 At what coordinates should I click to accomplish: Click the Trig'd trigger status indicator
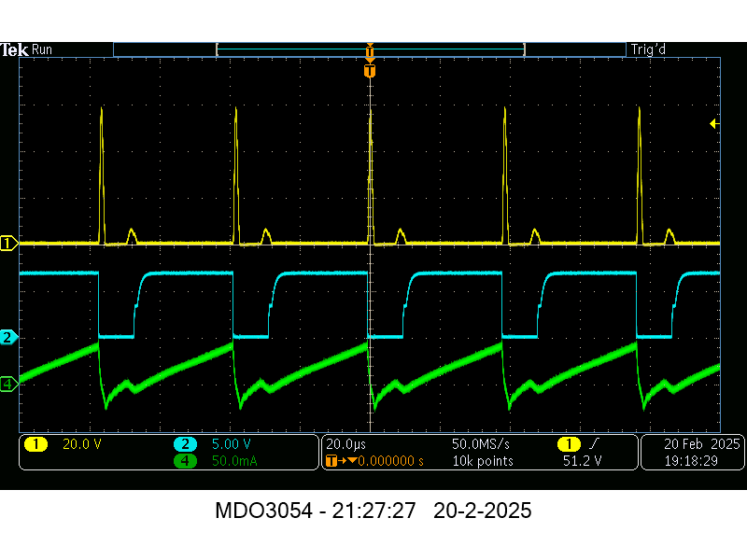pyautogui.click(x=648, y=49)
